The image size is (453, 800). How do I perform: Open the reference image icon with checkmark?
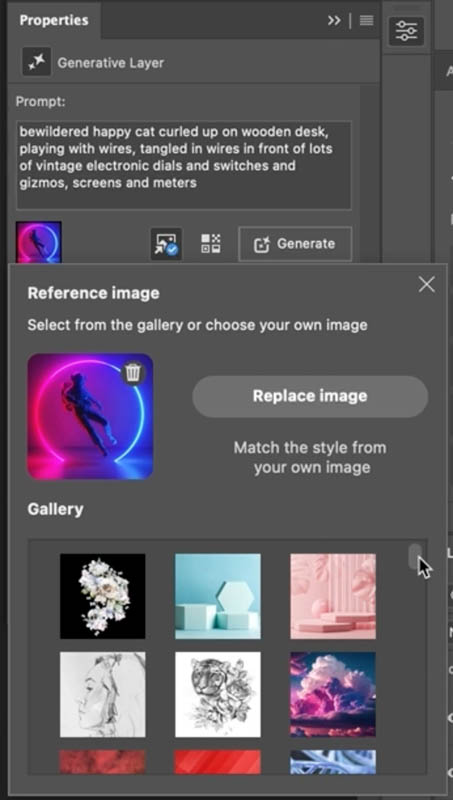[x=166, y=243]
